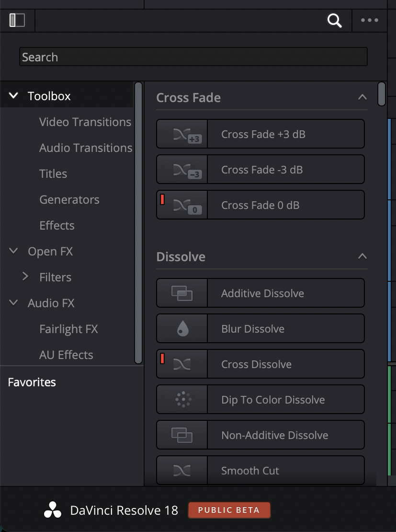Click the Cross Dissolve icon
Viewport: 396px width, 532px height.
pyautogui.click(x=182, y=364)
